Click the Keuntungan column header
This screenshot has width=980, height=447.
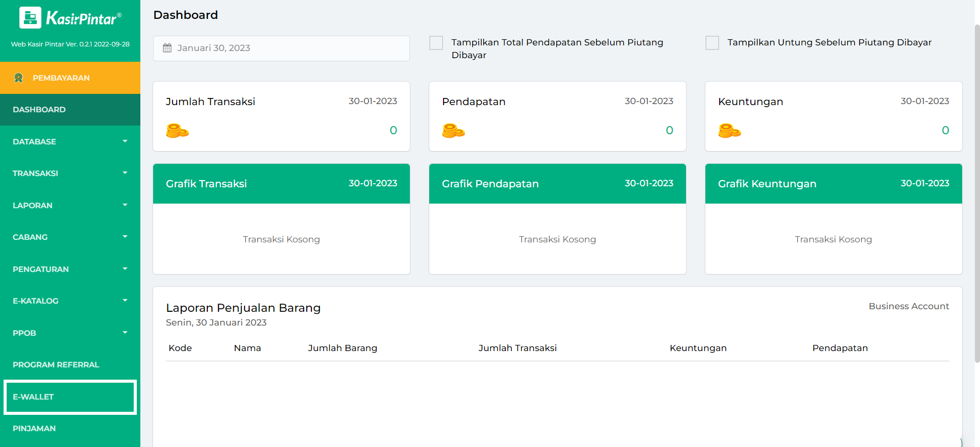(698, 348)
